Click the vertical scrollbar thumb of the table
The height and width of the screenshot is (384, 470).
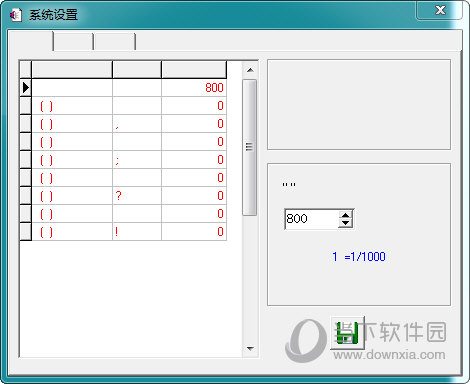250,147
